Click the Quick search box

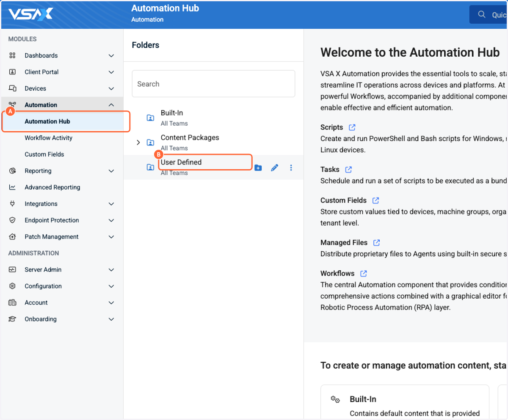(x=489, y=14)
